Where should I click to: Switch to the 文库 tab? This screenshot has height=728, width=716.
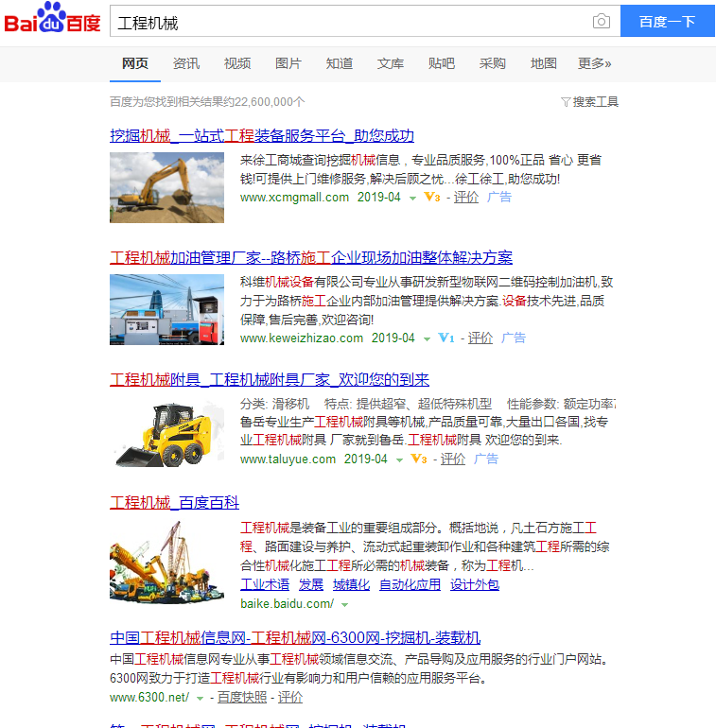point(391,63)
